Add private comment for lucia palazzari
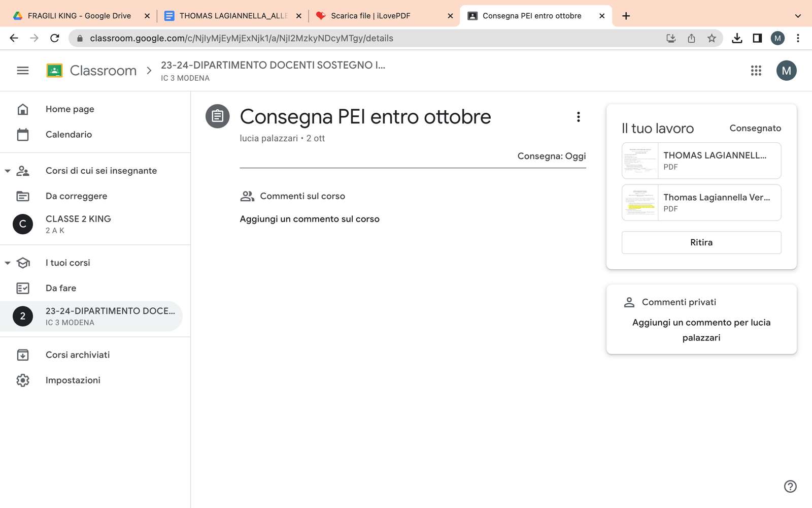The image size is (812, 508). point(701,330)
